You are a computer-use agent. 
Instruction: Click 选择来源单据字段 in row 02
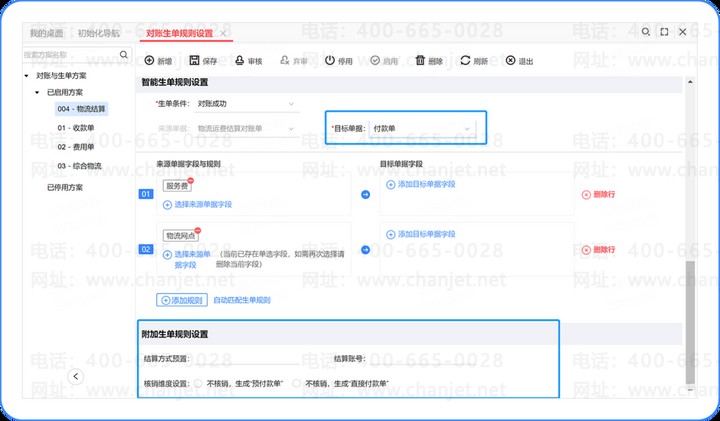click(x=187, y=259)
